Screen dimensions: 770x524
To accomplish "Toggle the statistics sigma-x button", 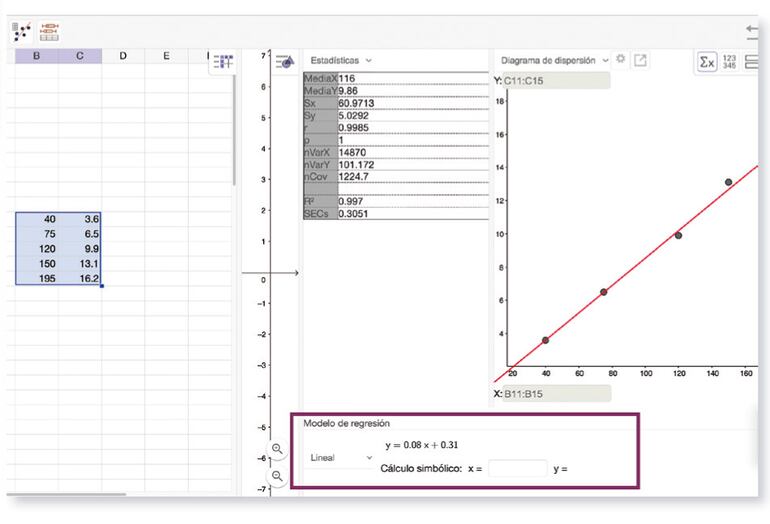I will point(707,62).
